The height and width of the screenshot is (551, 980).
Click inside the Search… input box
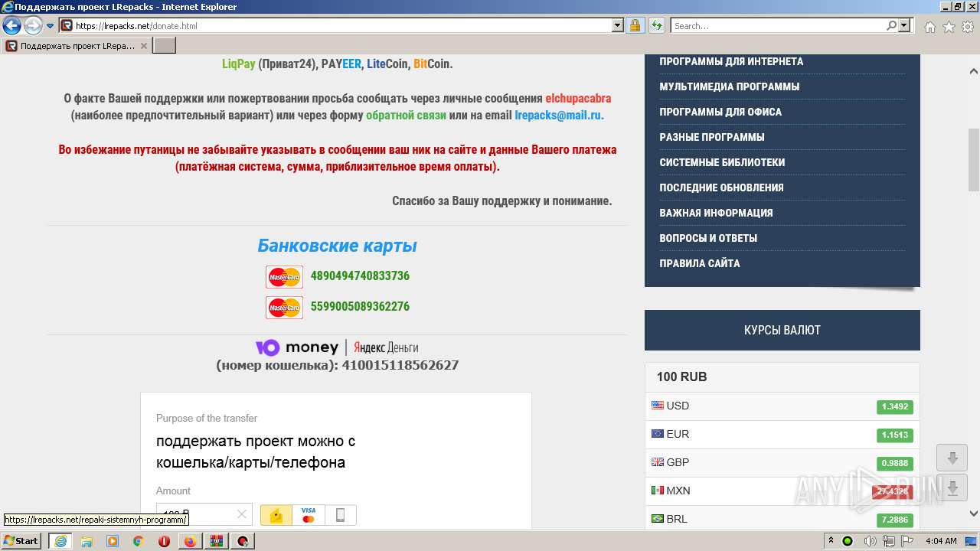tap(779, 25)
